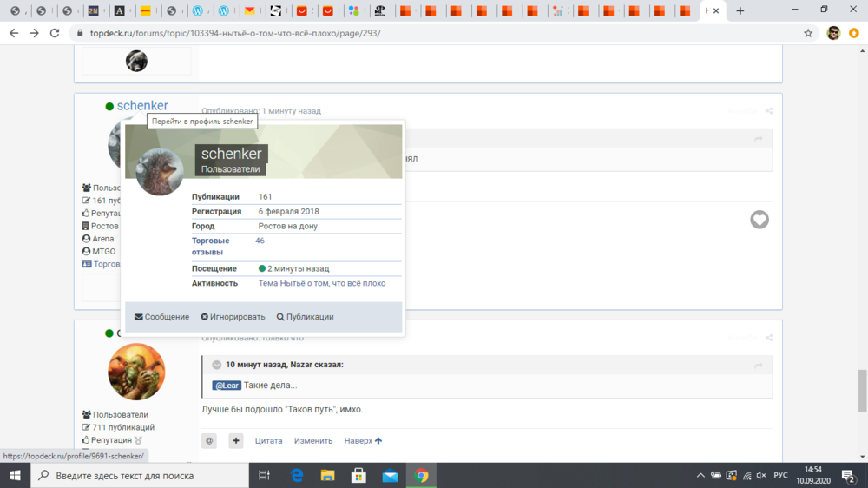The image size is (868, 488).
Task: Click the muted volume tray icon
Action: (762, 475)
